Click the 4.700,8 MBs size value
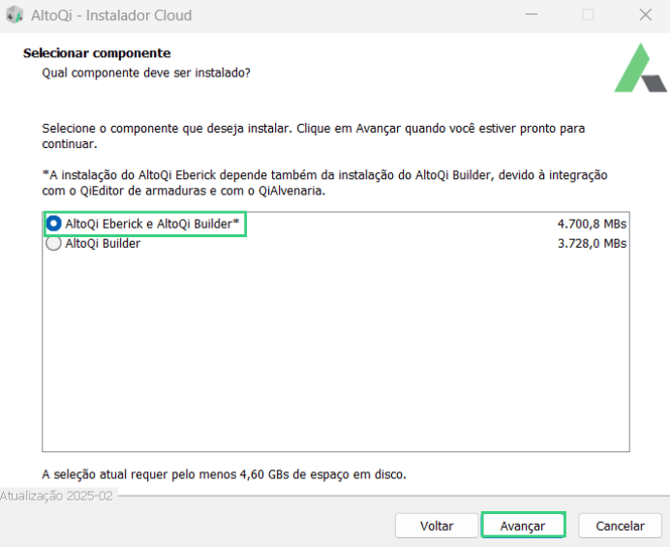The width and height of the screenshot is (670, 547). point(591,224)
